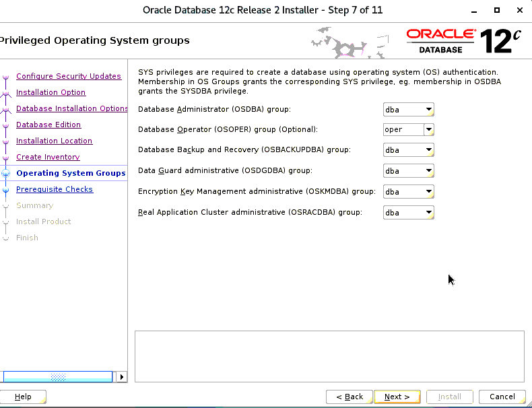
Task: Open the Database Administrator (OSDBA) group dropdown
Action: click(x=428, y=109)
